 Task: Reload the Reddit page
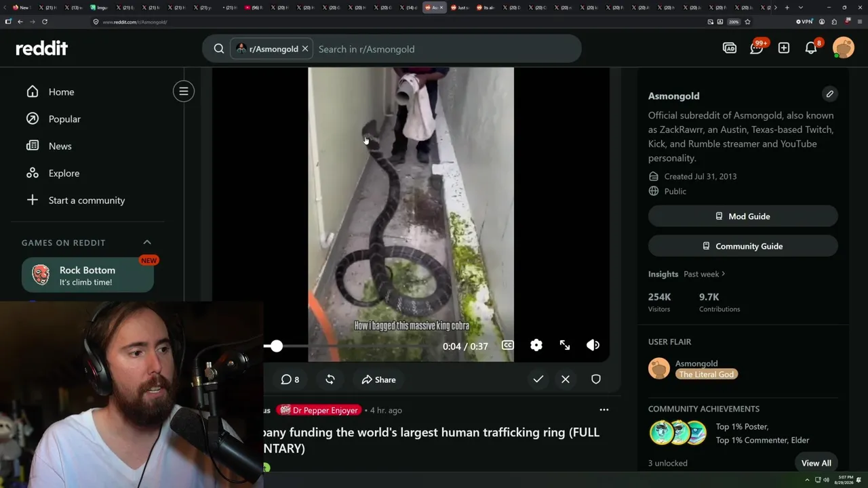(45, 22)
